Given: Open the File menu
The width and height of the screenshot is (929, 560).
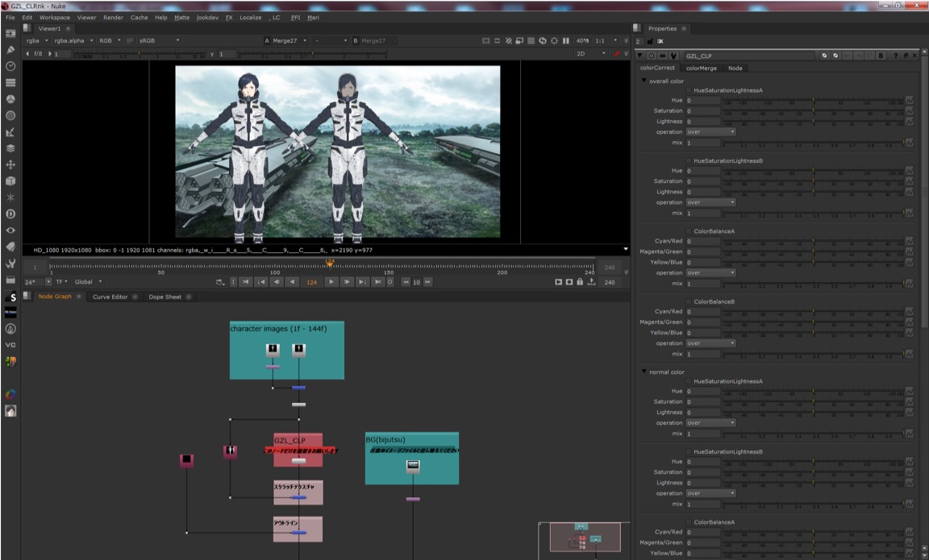Looking at the screenshot, I should [x=10, y=17].
